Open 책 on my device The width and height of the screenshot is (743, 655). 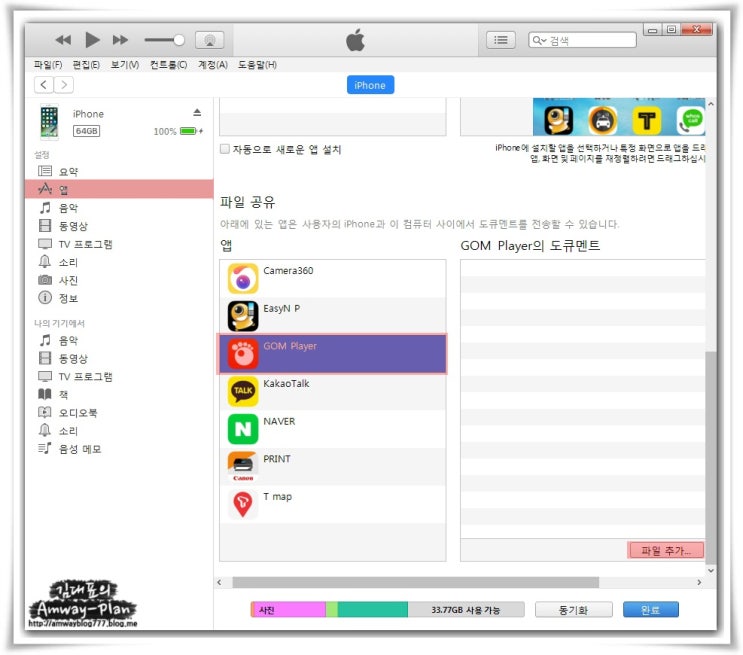118,394
